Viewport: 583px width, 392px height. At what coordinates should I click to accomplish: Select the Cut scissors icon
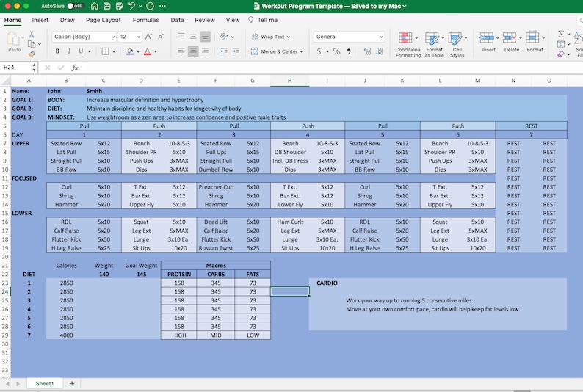[32, 35]
